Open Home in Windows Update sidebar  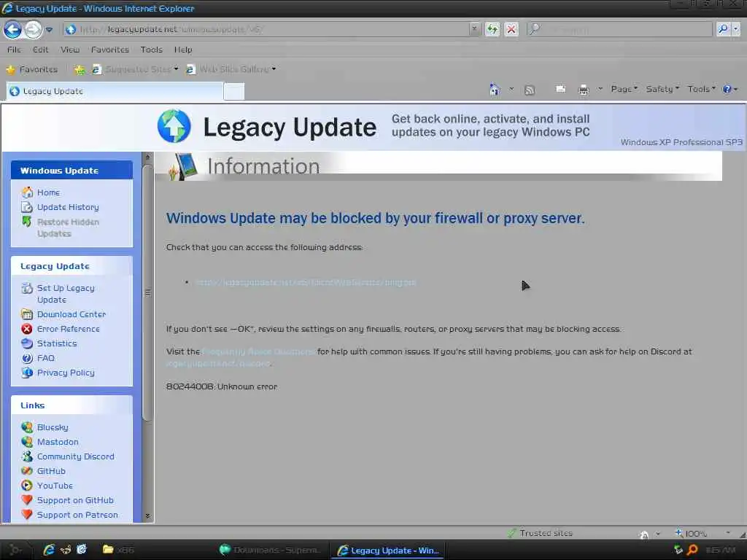point(48,192)
